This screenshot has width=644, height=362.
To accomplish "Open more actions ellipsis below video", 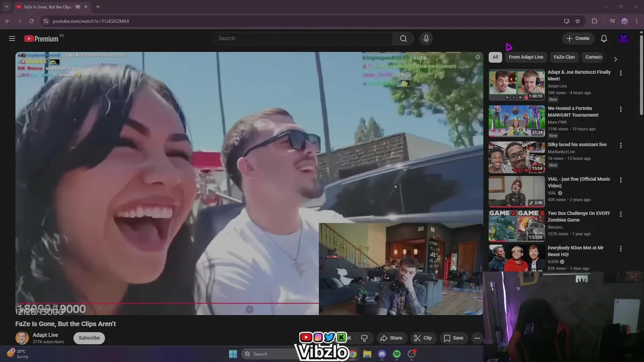I will 477,338.
